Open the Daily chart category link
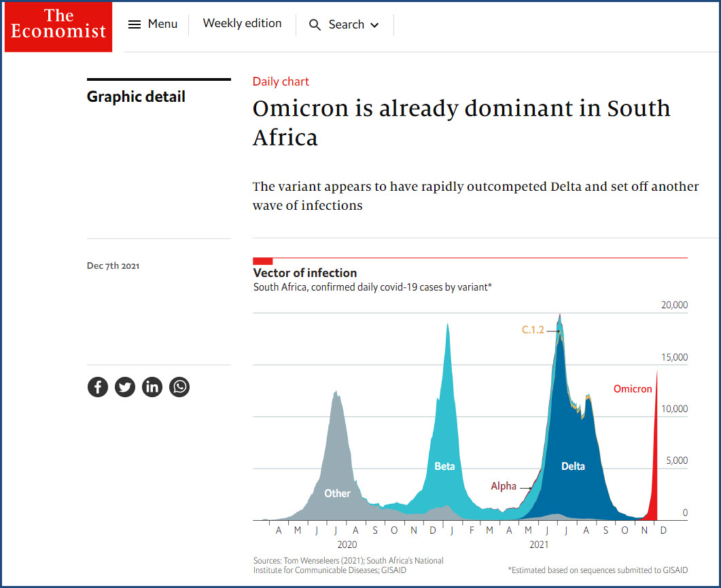Image resolution: width=721 pixels, height=588 pixels. (281, 81)
